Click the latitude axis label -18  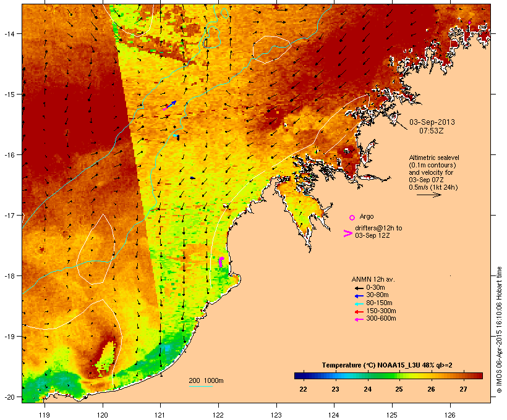pyautogui.click(x=9, y=276)
